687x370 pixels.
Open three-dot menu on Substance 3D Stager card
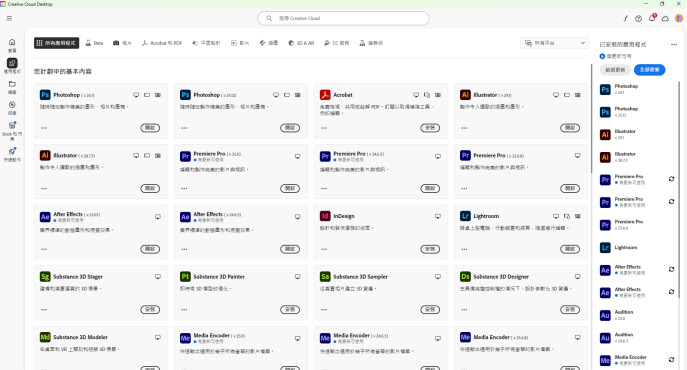(44, 310)
